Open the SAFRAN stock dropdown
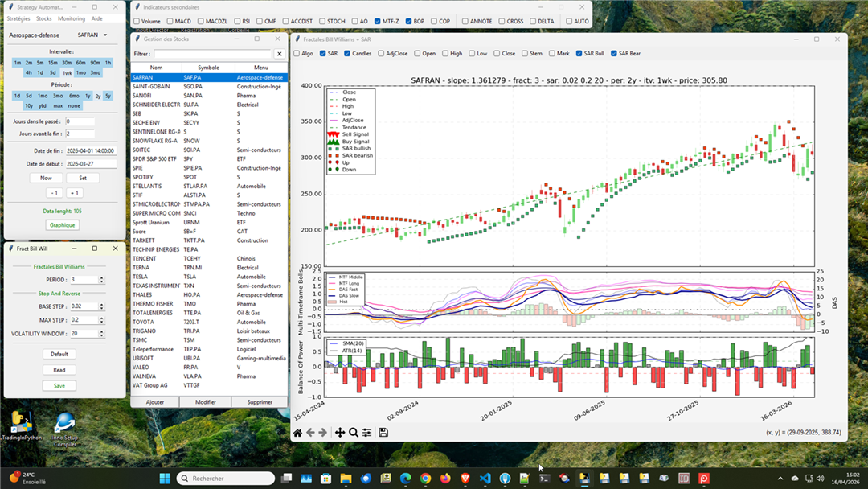 point(104,35)
